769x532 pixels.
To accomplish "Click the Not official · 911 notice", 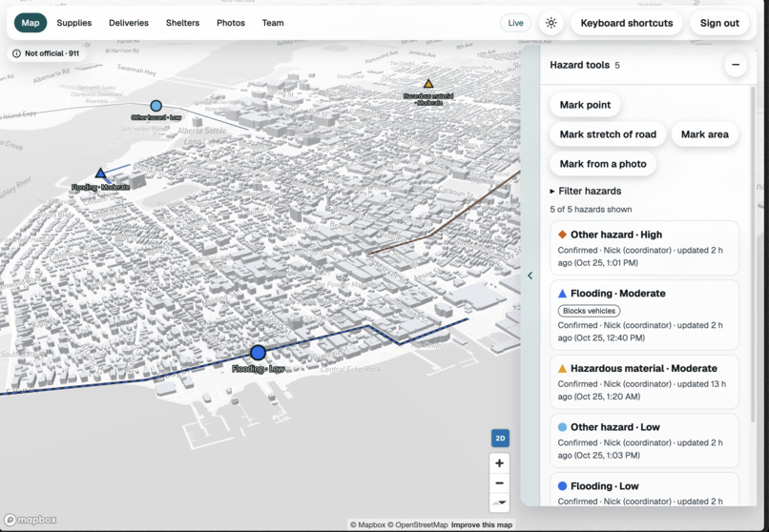I will [x=46, y=53].
